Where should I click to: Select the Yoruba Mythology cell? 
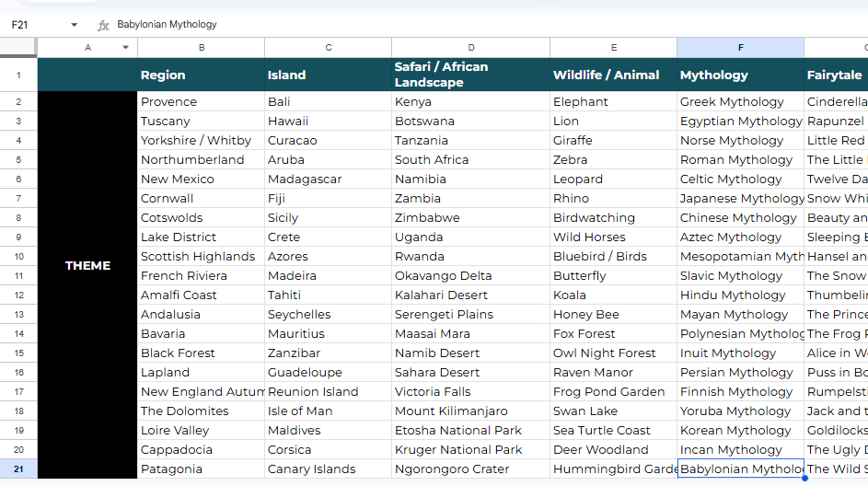pyautogui.click(x=741, y=411)
